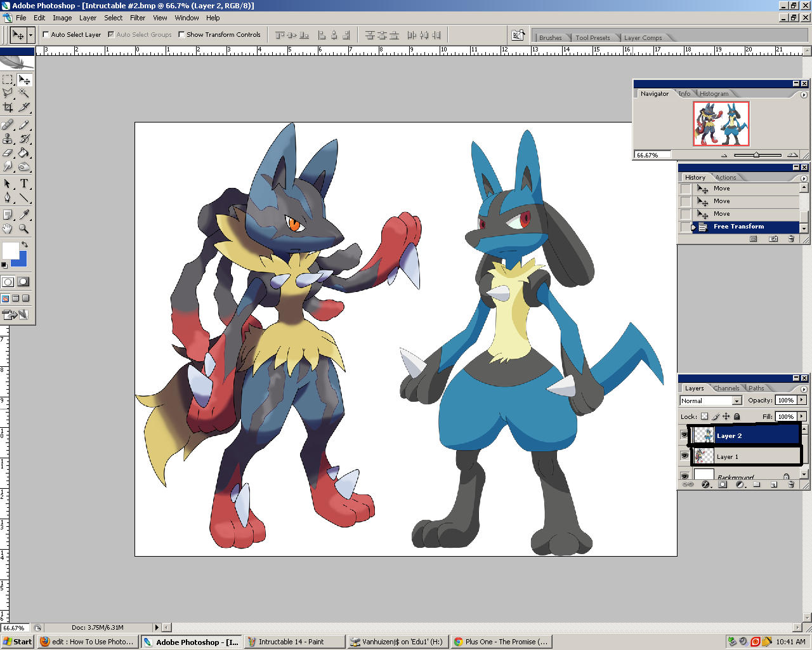Viewport: 812px width, 650px height.
Task: Create a new layer group folder icon
Action: point(757,484)
